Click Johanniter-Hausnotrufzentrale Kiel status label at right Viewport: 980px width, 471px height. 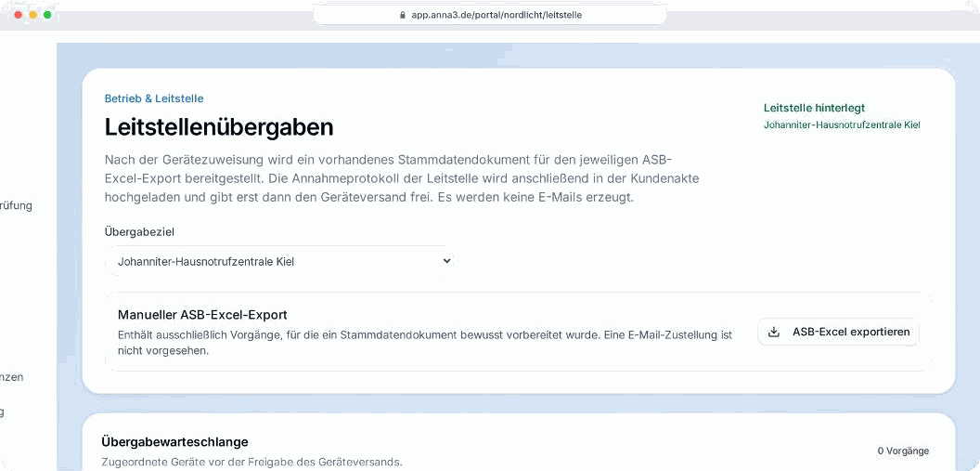coord(842,125)
